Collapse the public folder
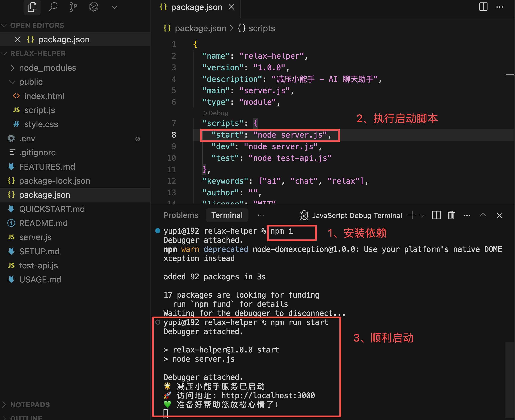The width and height of the screenshot is (515, 420). [31, 82]
